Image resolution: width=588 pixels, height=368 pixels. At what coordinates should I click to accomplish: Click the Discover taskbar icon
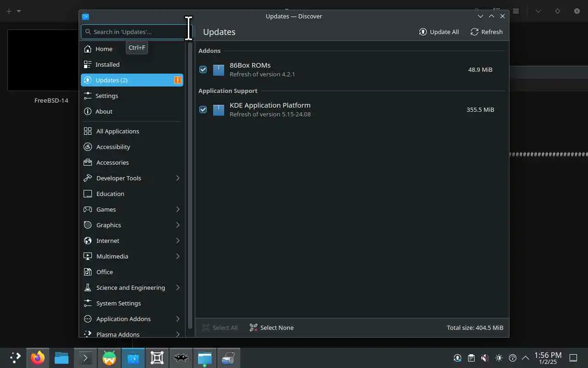(x=133, y=357)
